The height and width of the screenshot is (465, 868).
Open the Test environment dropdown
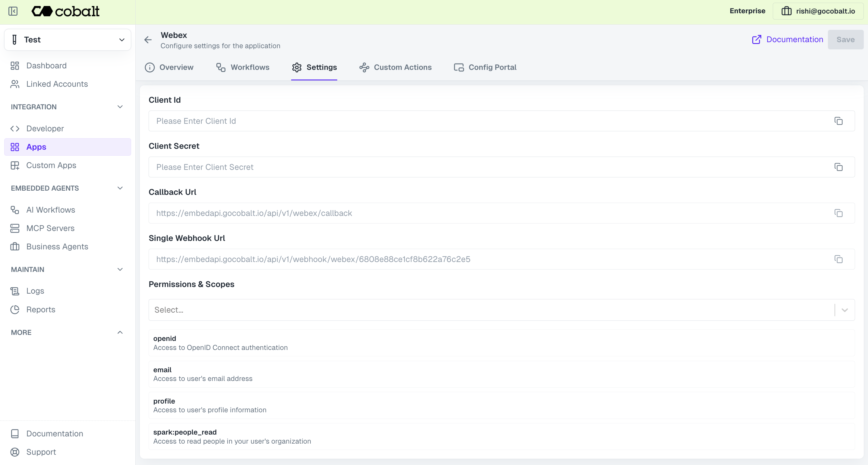[x=68, y=40]
